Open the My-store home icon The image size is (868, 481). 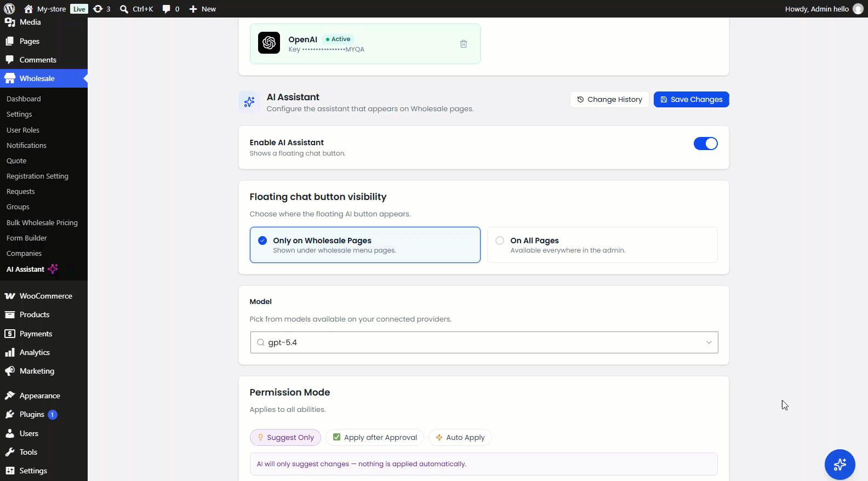click(x=28, y=9)
